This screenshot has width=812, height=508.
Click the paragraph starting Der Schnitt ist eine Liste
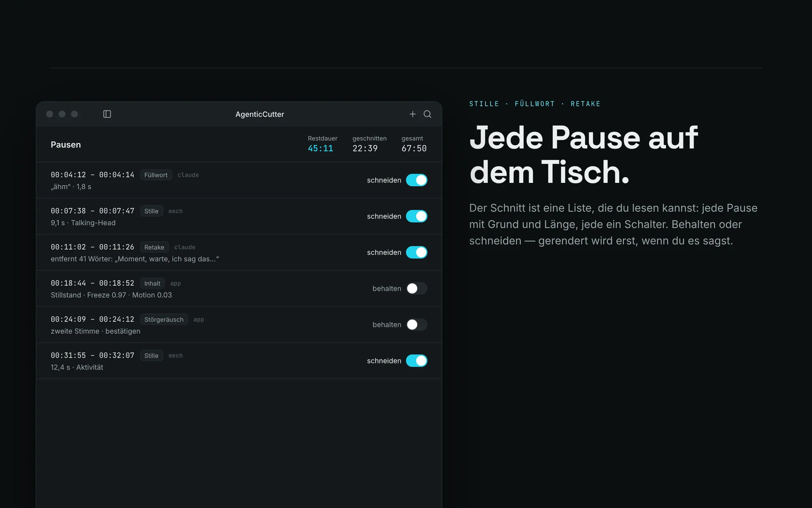coord(613,224)
